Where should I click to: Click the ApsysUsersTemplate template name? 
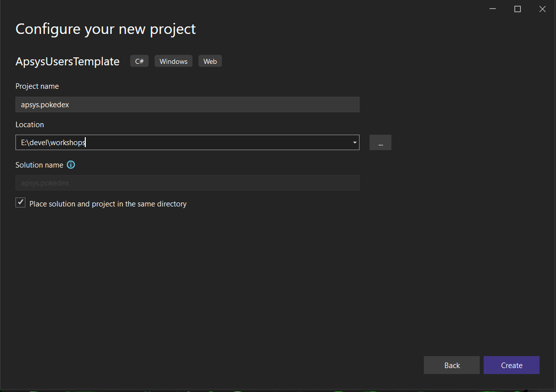[67, 61]
